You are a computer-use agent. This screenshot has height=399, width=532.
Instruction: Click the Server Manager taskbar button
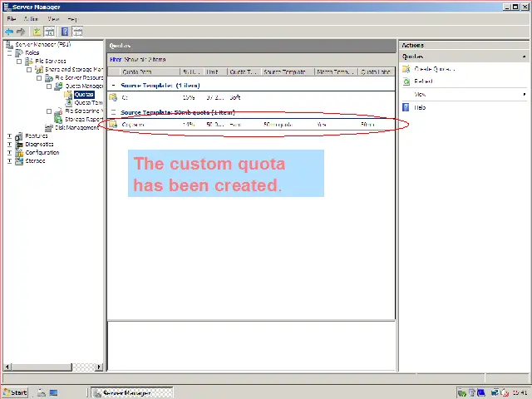tap(133, 393)
